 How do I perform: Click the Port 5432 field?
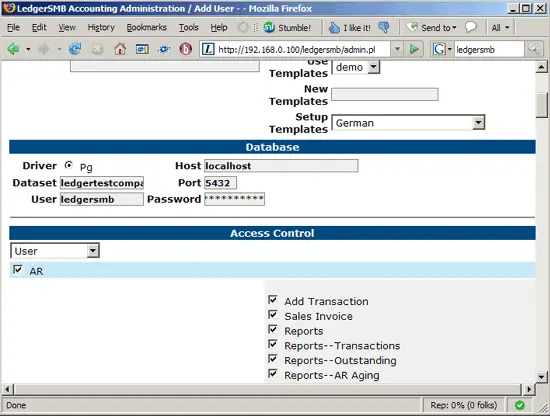(x=220, y=183)
